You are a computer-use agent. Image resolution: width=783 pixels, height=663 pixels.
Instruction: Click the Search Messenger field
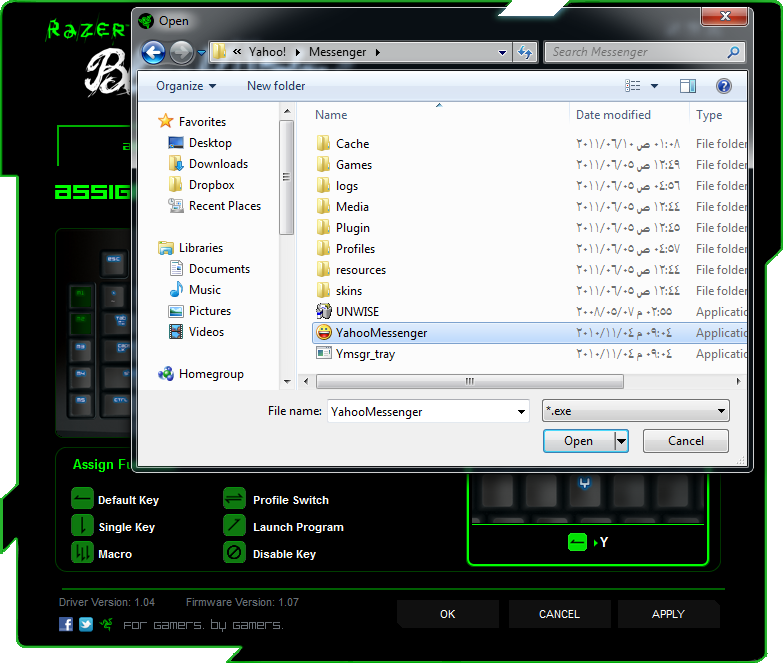coord(644,52)
